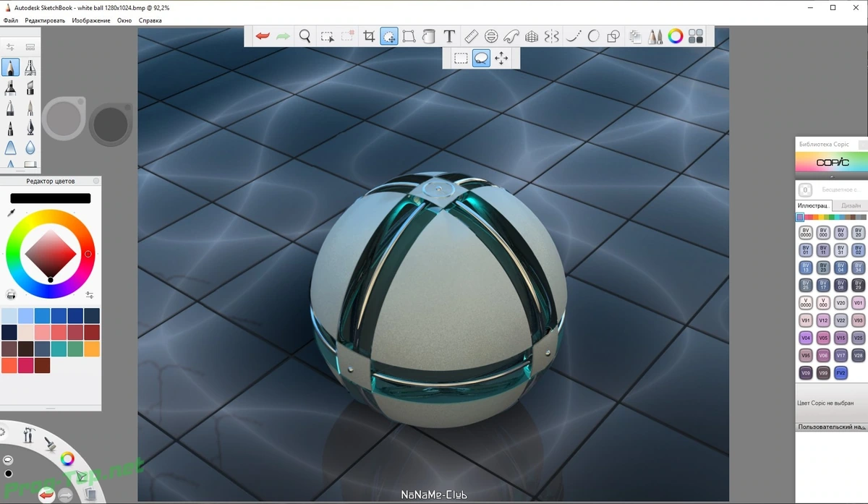Image resolution: width=868 pixels, height=504 pixels.
Task: Switch to the Дизайн tab
Action: 851,205
